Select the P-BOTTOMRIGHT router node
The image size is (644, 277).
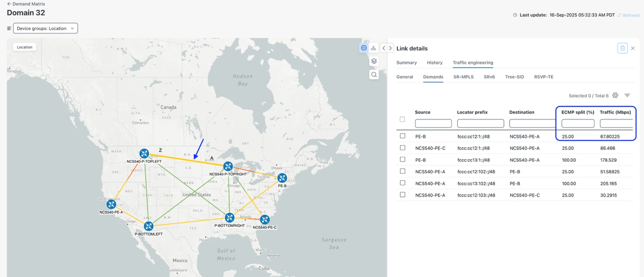230,218
